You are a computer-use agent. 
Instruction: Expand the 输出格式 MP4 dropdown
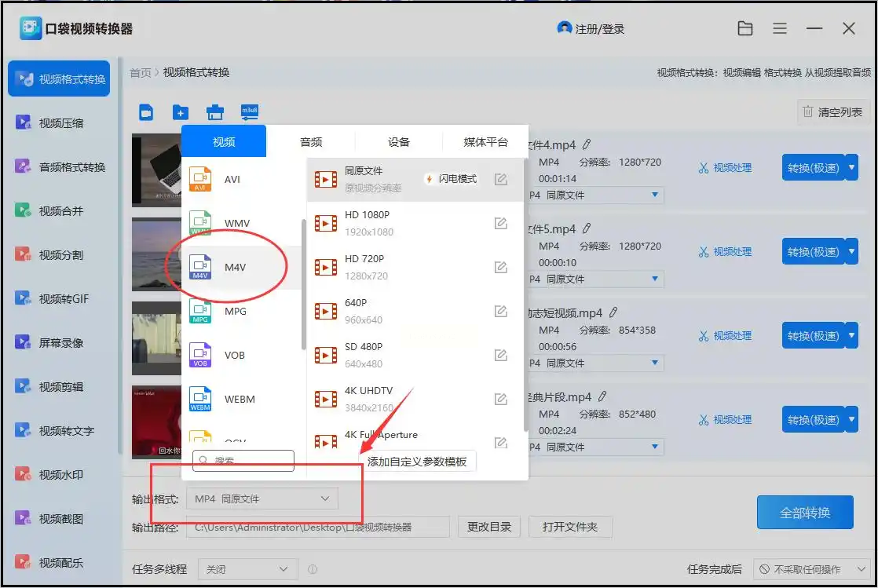coord(262,499)
